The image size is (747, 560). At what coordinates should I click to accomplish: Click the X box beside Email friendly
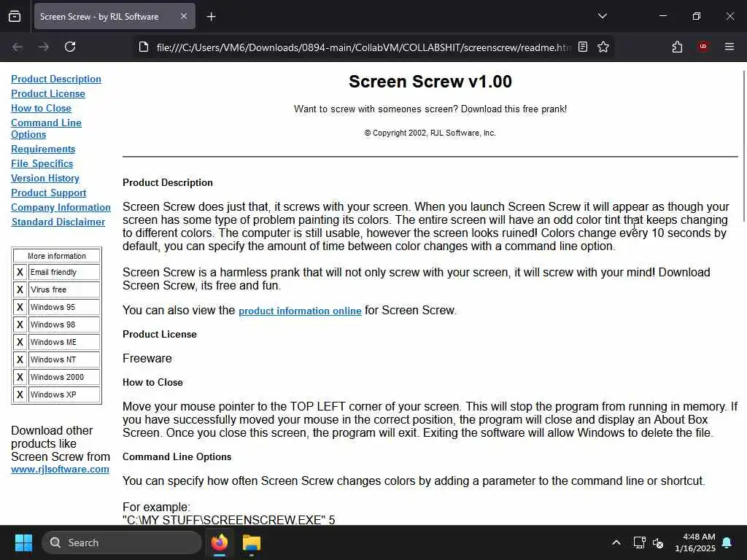pos(20,273)
